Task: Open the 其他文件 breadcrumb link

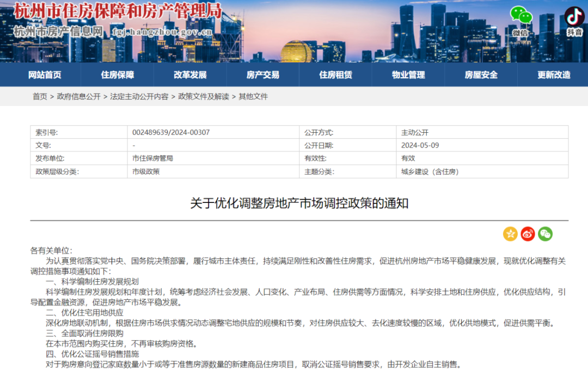Action: click(253, 96)
